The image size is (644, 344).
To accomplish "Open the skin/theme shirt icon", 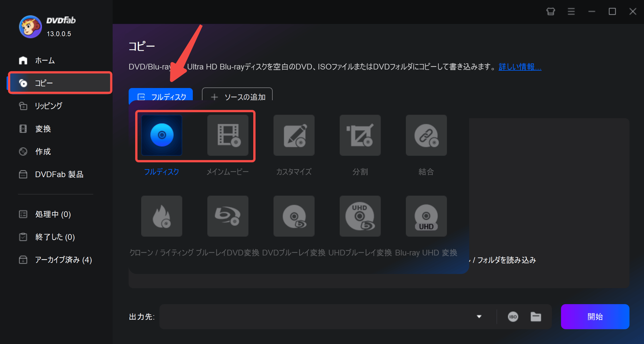I will click(x=550, y=11).
